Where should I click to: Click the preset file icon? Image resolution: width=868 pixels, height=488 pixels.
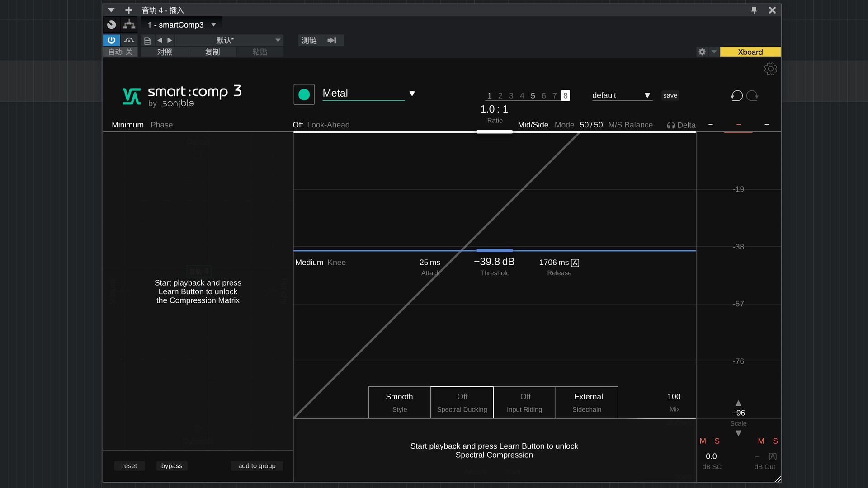tap(147, 41)
